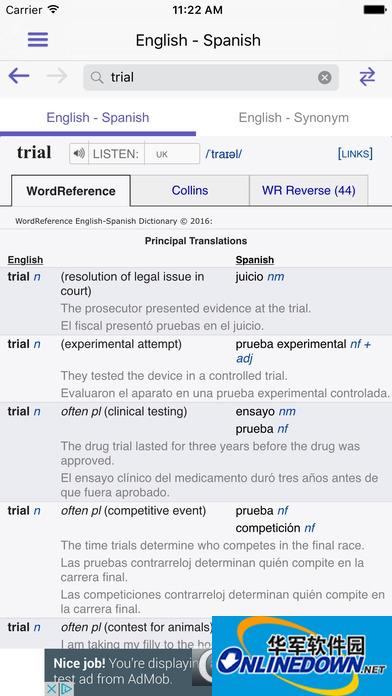Select the English - Spanish tab
Image resolution: width=392 pixels, height=696 pixels.
coord(98,118)
